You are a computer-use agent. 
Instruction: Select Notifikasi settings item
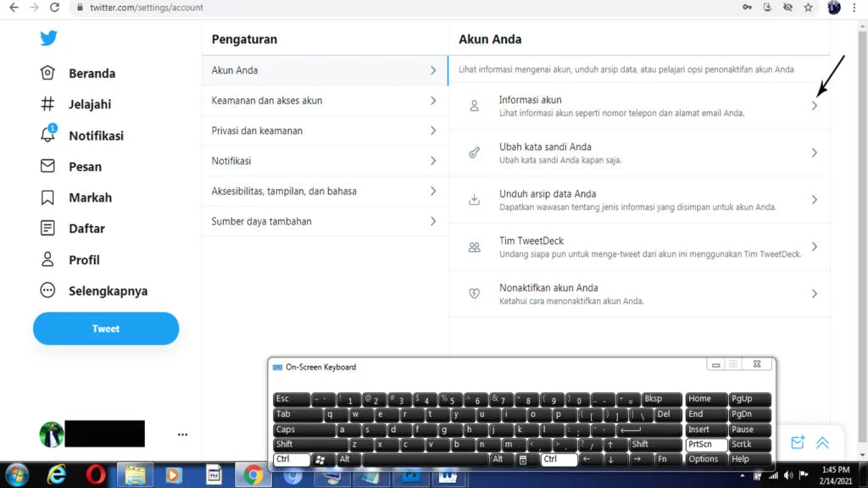(x=325, y=161)
